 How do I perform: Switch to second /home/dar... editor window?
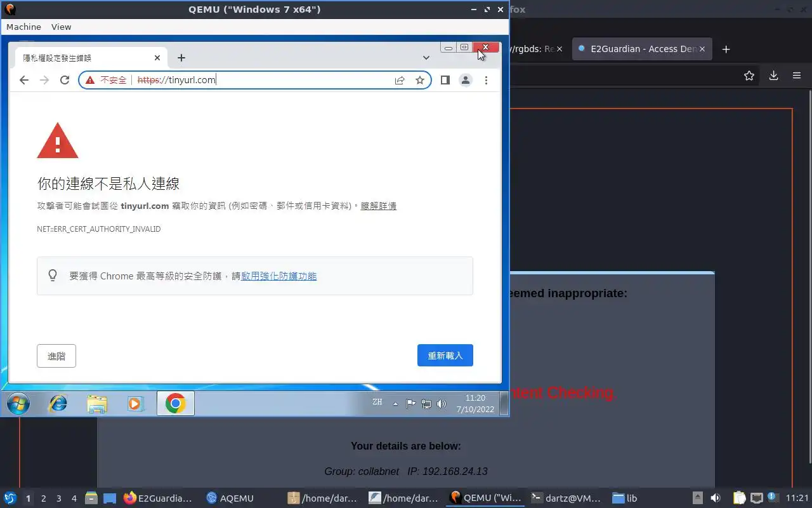tap(404, 498)
